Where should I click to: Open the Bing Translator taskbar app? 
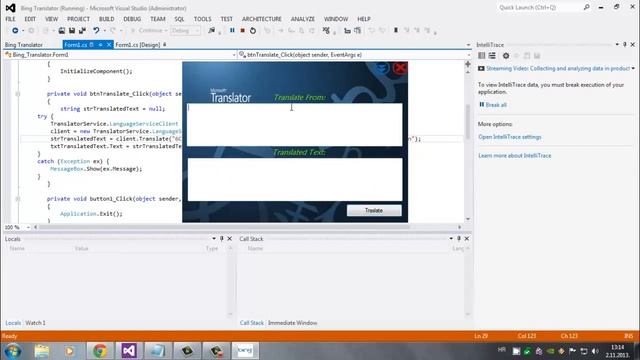click(x=245, y=351)
